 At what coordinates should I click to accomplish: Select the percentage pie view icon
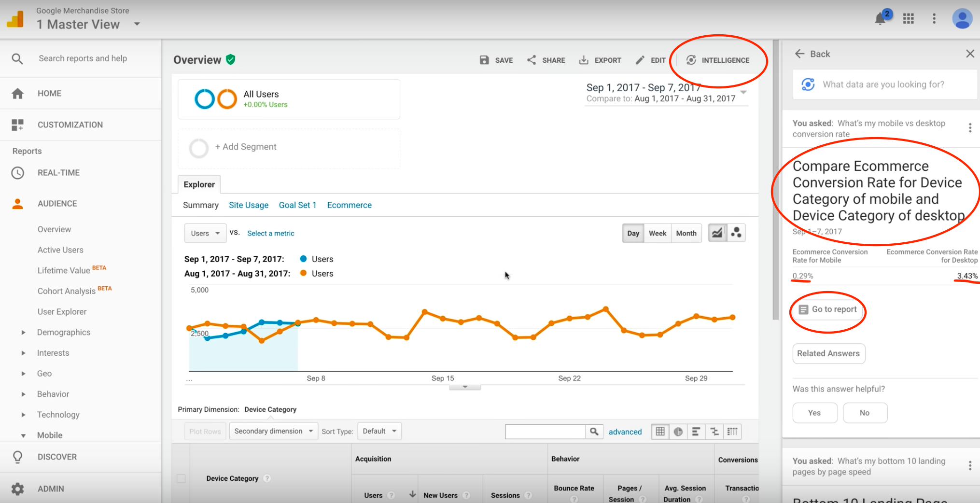(678, 432)
